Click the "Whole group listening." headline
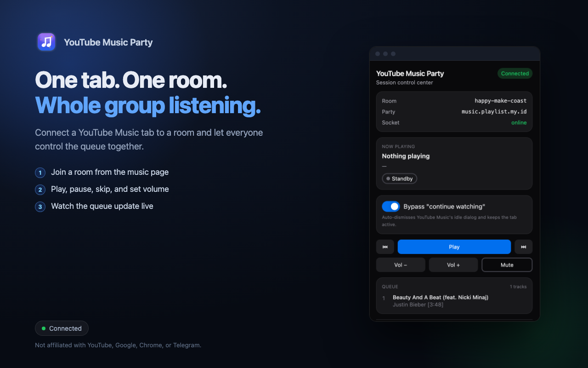Screen dimensions: 588x368 coord(148,105)
